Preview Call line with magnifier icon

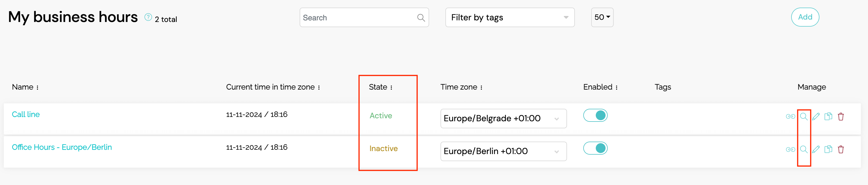point(804,117)
